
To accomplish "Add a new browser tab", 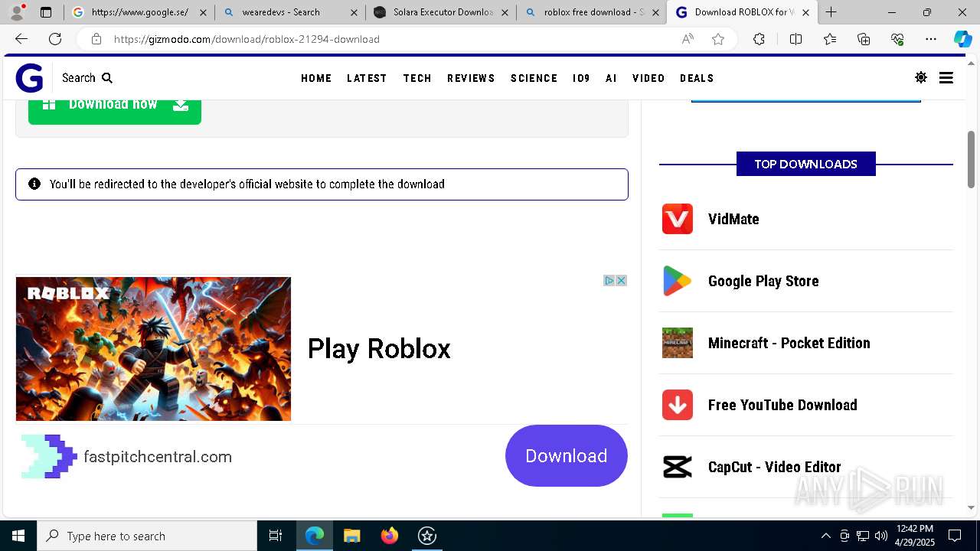I will pyautogui.click(x=831, y=12).
